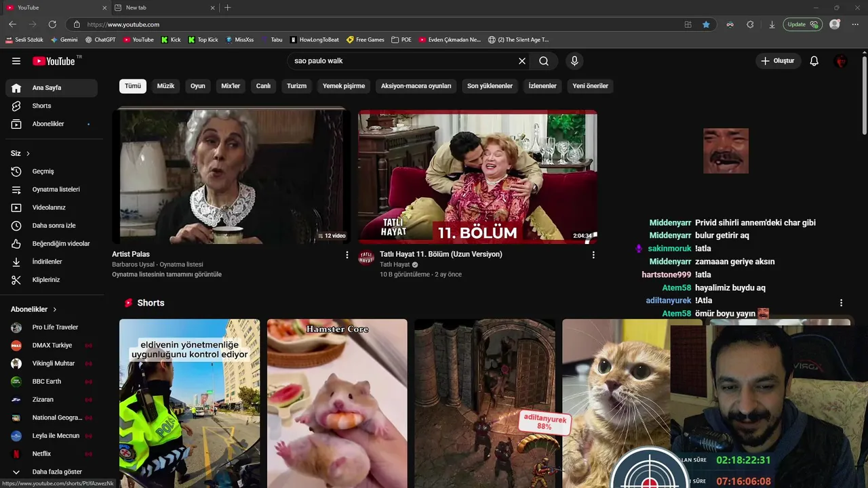Select the Son yüklenenler chip
868x488 pixels.
(490, 86)
